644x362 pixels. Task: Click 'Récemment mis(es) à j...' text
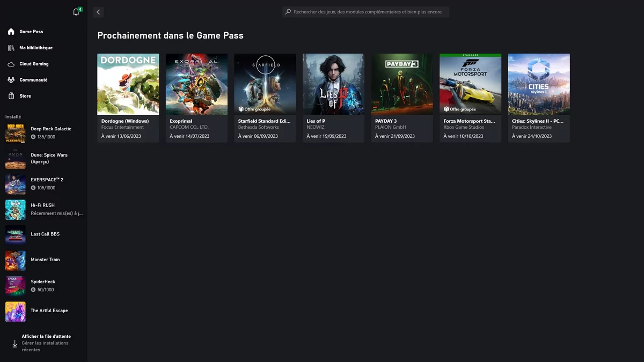pyautogui.click(x=57, y=213)
